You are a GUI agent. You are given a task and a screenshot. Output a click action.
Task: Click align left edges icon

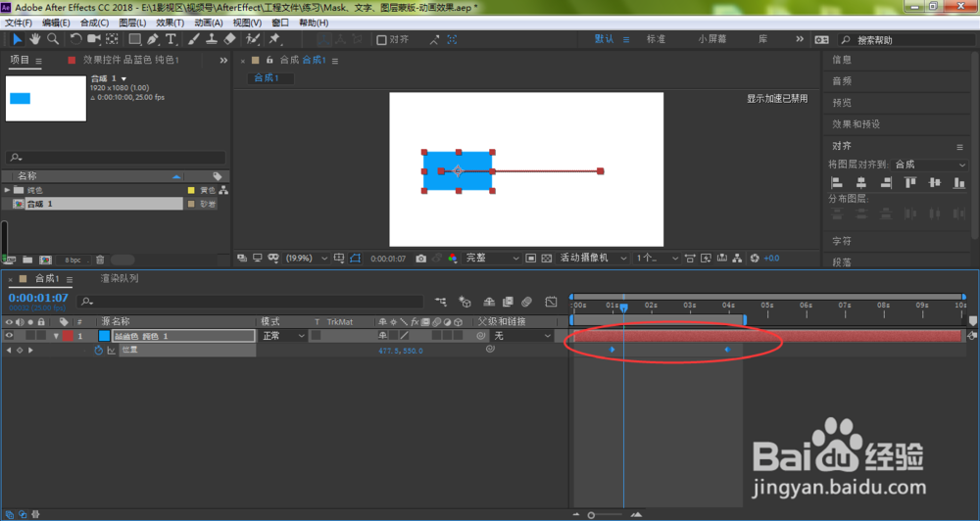(837, 182)
